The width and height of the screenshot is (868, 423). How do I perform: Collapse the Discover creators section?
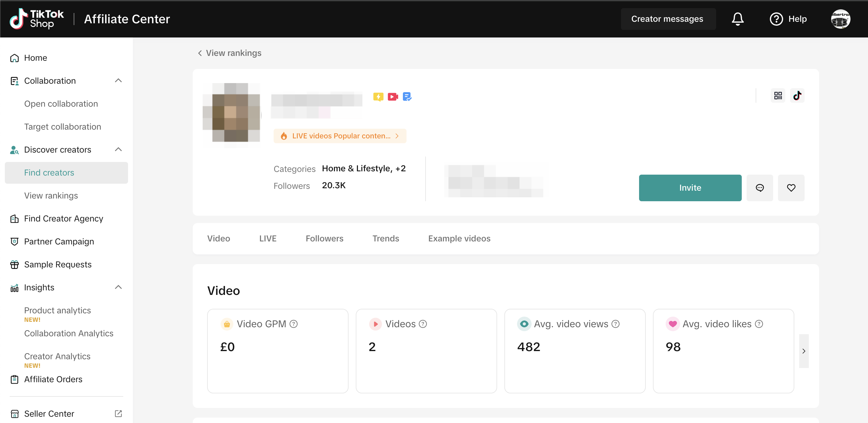click(118, 149)
